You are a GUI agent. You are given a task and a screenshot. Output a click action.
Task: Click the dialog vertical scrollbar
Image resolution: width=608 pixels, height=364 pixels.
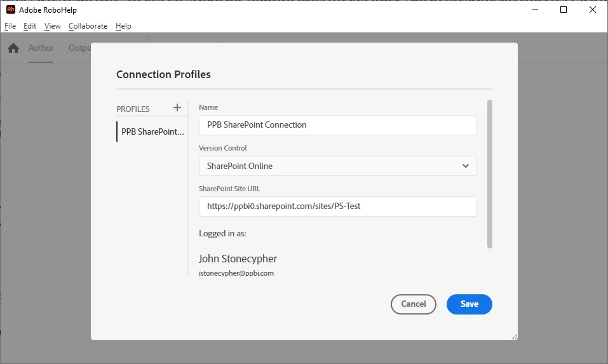[x=490, y=174]
